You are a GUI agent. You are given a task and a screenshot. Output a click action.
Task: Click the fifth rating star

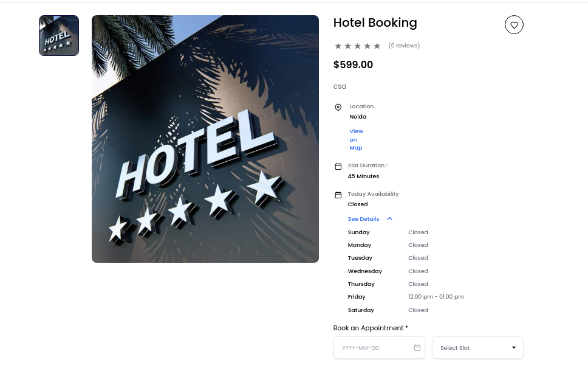(x=377, y=46)
